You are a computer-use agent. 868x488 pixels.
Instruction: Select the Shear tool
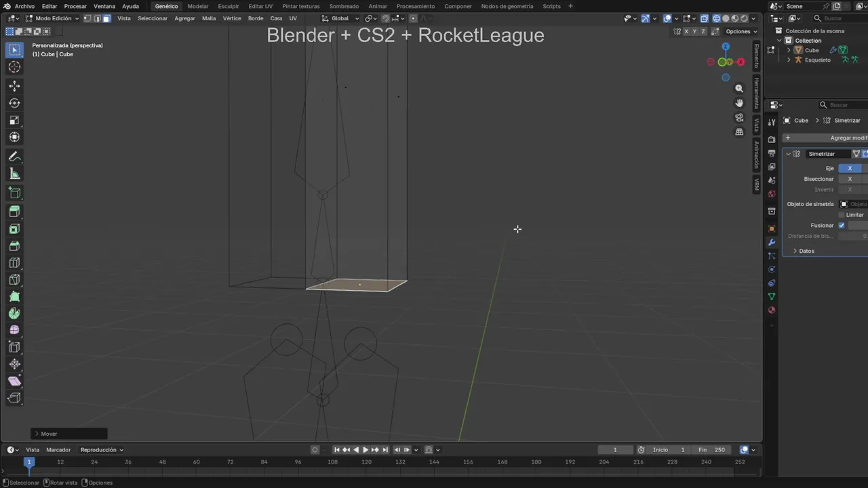click(x=14, y=381)
